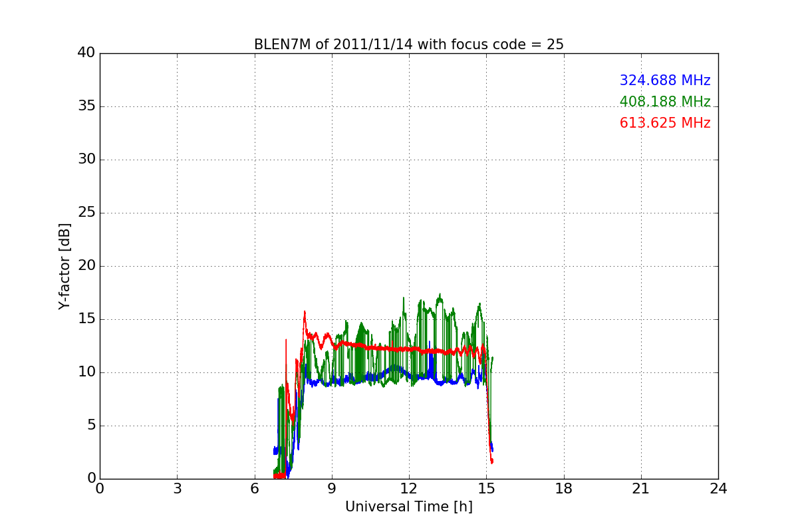Select the green '408.188 MHz' legend label
798x532 pixels.
point(665,102)
